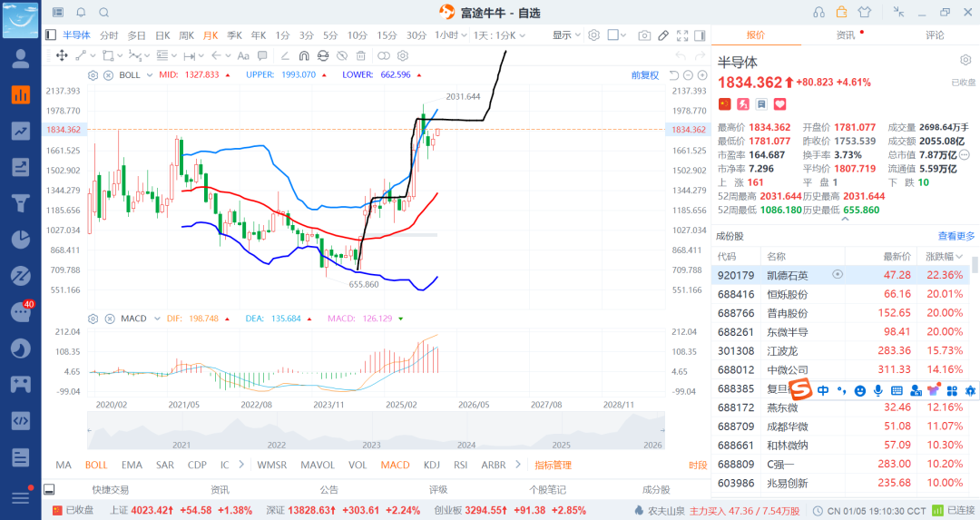980x520 pixels.
Task: Open the 1小时 interval dropdown
Action: (x=448, y=35)
